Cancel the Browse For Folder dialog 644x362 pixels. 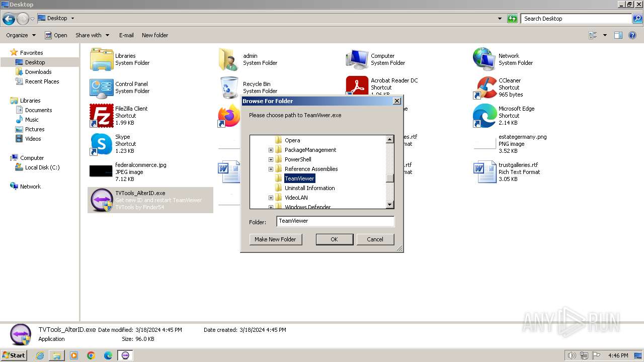pyautogui.click(x=375, y=239)
